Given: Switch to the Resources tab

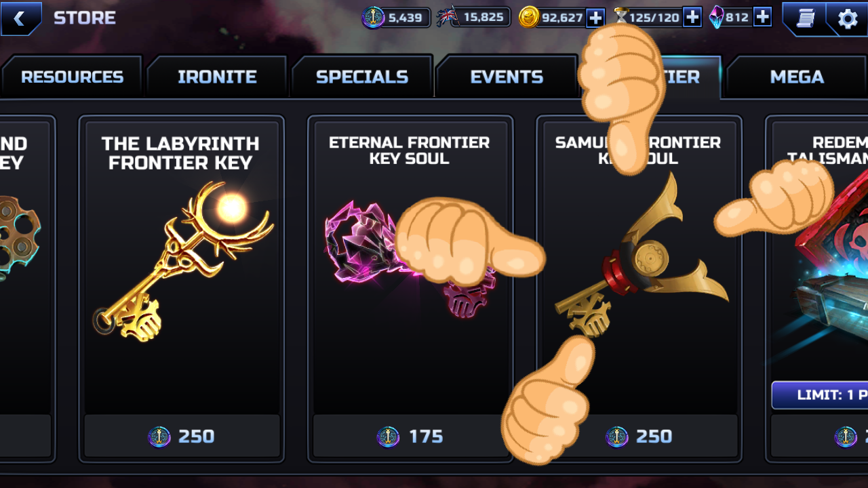Looking at the screenshot, I should (72, 77).
